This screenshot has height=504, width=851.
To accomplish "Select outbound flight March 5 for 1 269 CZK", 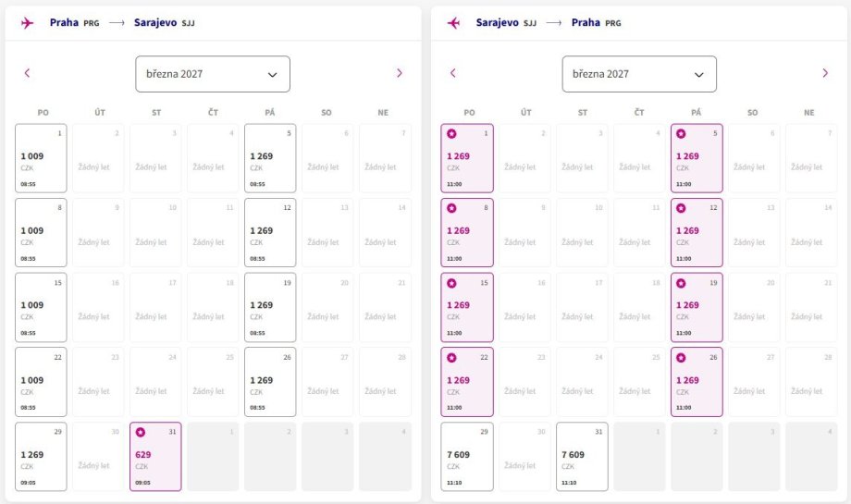I will coord(270,158).
